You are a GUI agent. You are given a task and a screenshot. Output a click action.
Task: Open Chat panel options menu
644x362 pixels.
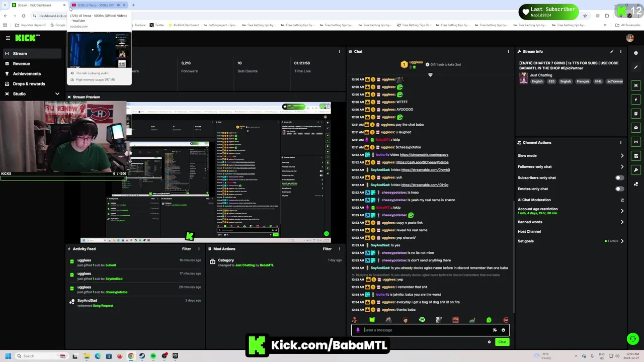coord(508,51)
